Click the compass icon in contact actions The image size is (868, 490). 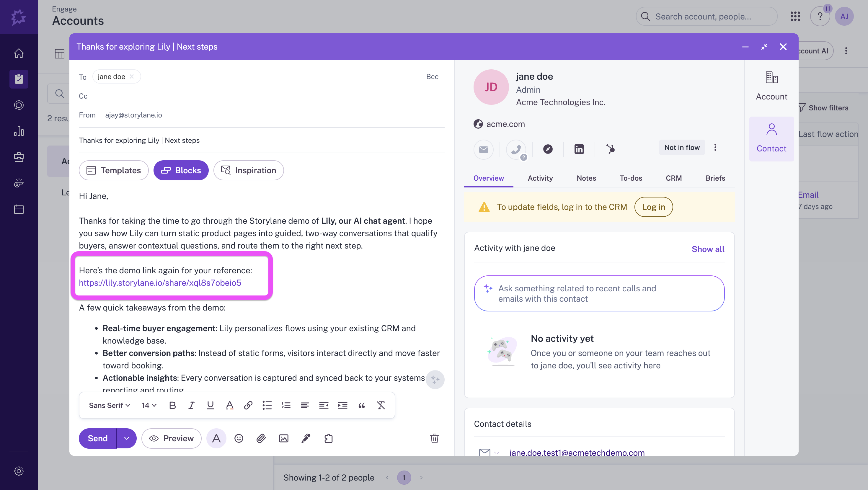(x=548, y=149)
